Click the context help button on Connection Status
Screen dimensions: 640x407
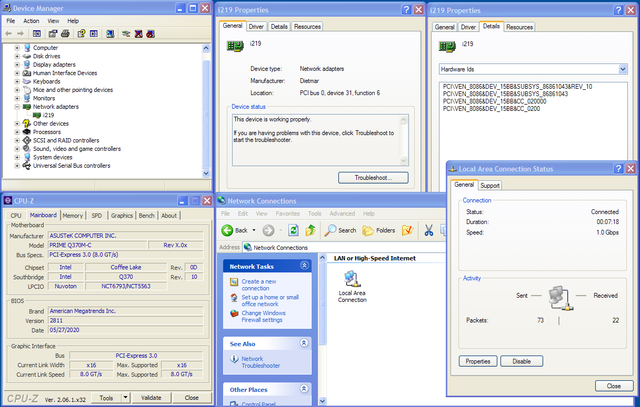point(618,168)
